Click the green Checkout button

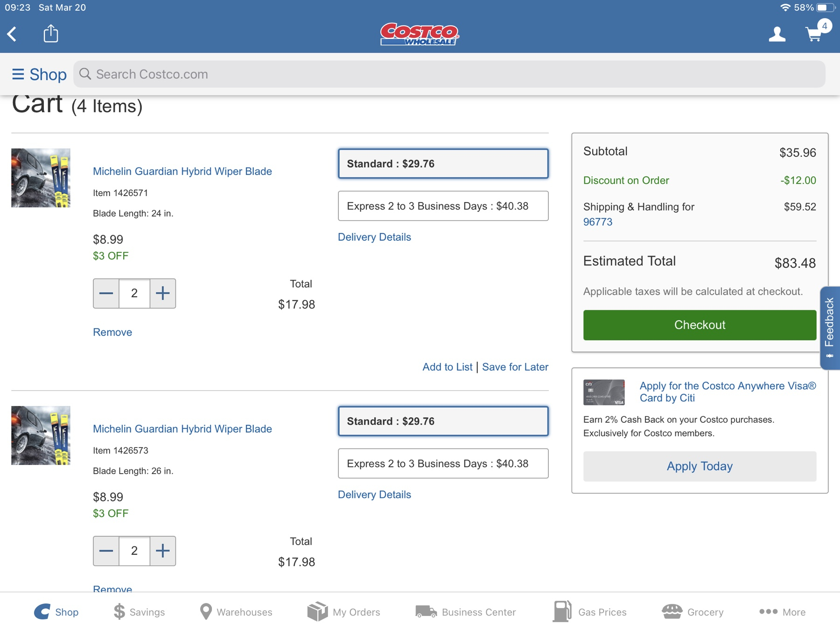[x=700, y=325]
